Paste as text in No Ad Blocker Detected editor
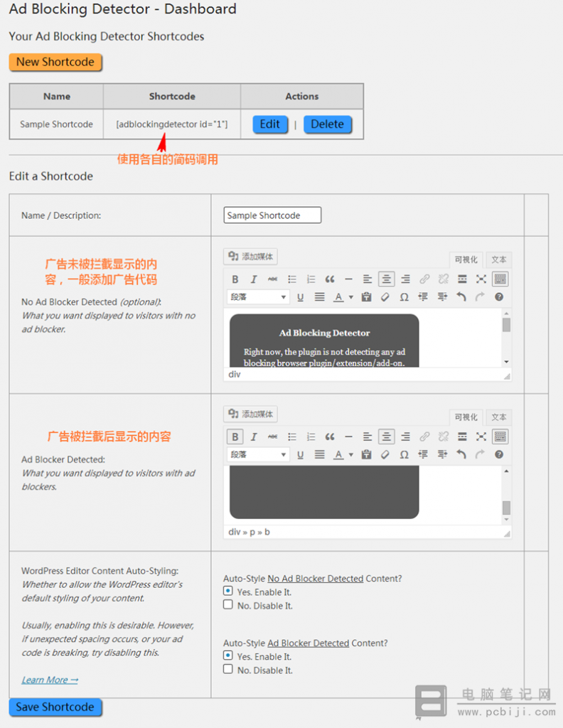Screen dimensions: 563x728 point(367,297)
